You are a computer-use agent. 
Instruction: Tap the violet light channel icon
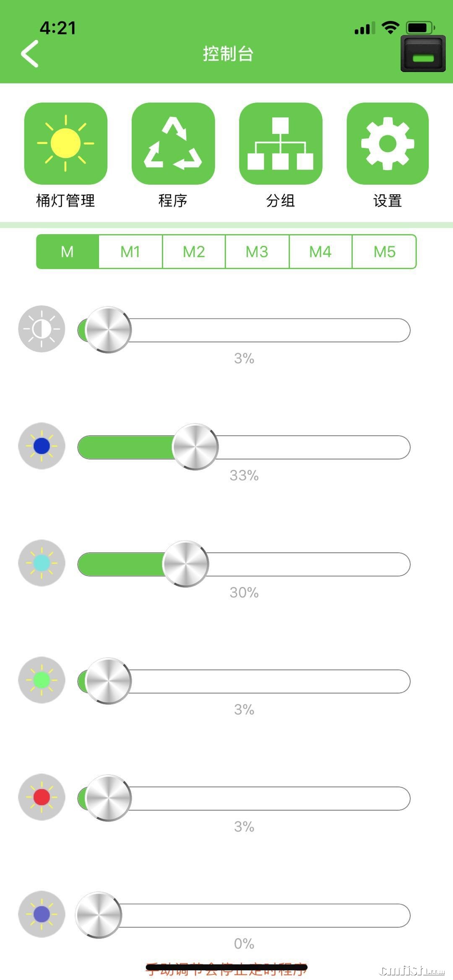tap(42, 914)
